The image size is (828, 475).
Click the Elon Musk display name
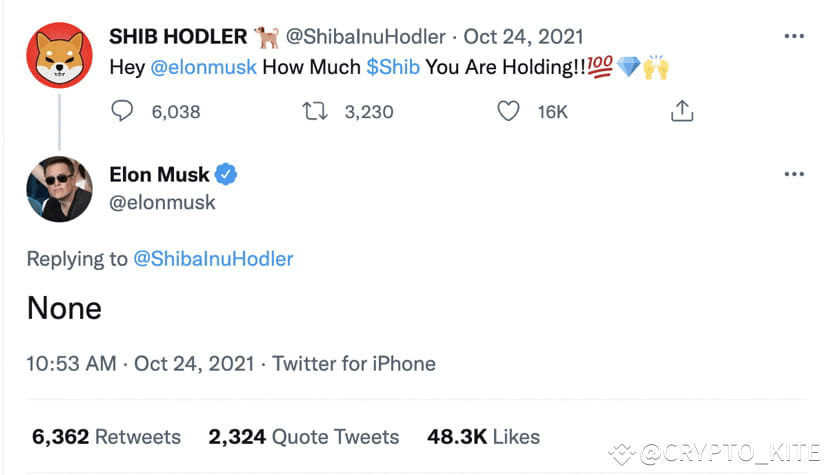(159, 175)
